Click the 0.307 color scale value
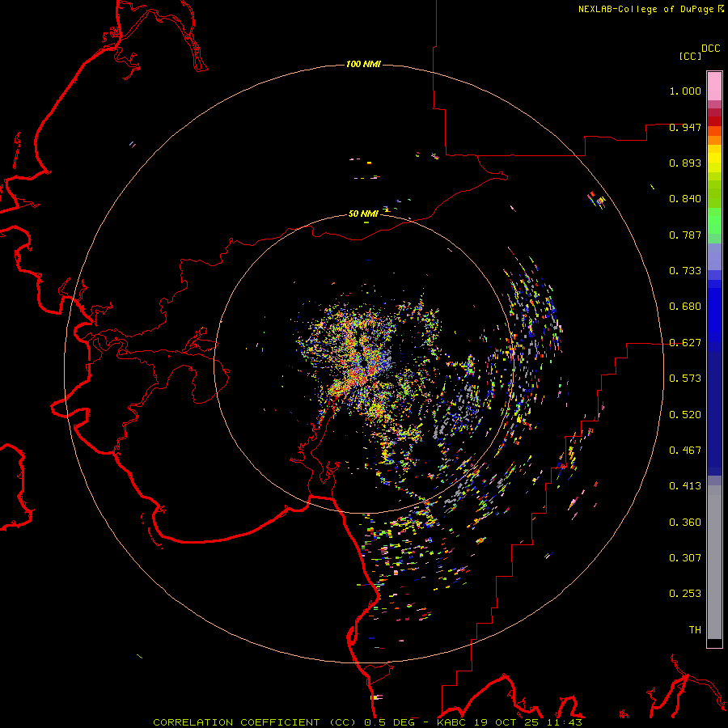 point(685,558)
